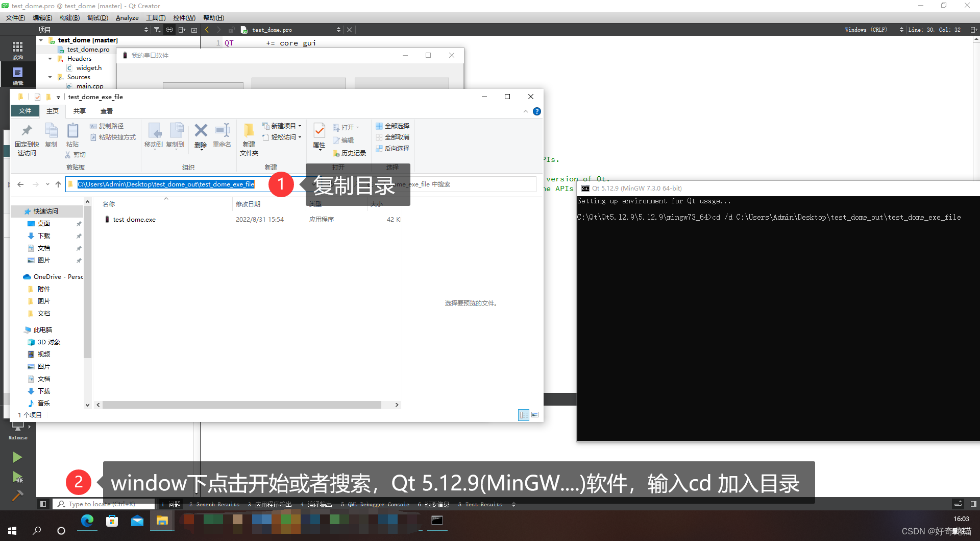Go back with the yellow left arrow in editor

coord(207,30)
